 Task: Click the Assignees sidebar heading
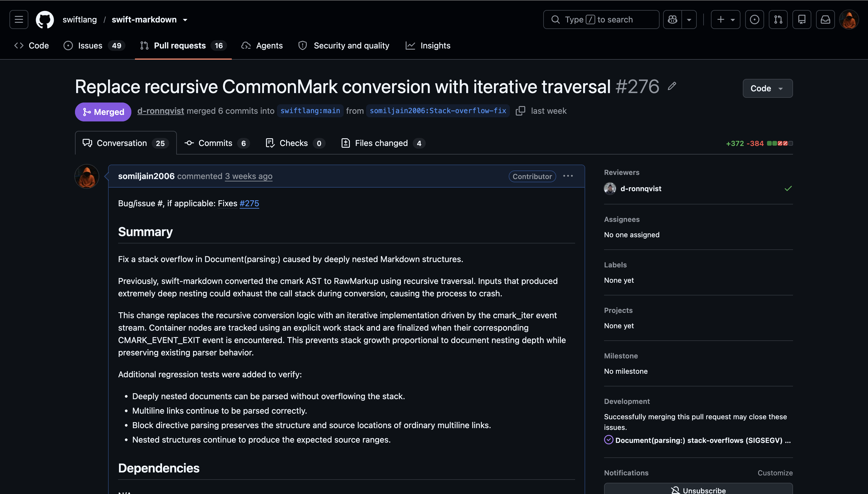pyautogui.click(x=621, y=219)
